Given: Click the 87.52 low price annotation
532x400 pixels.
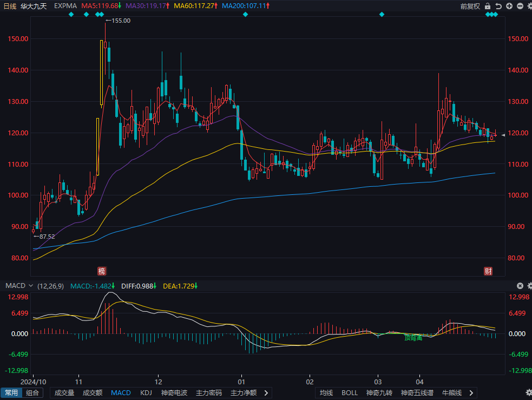Looking at the screenshot, I should click(44, 237).
